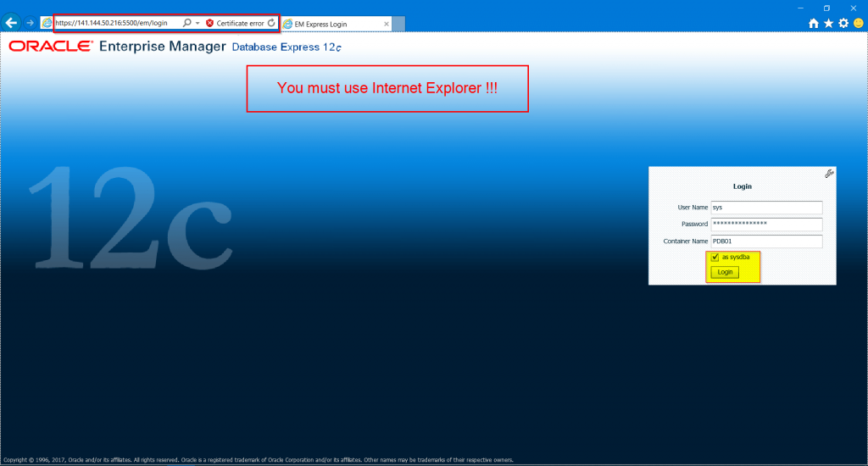868x466 pixels.
Task: Close the EM Express Login tab
Action: coord(387,24)
